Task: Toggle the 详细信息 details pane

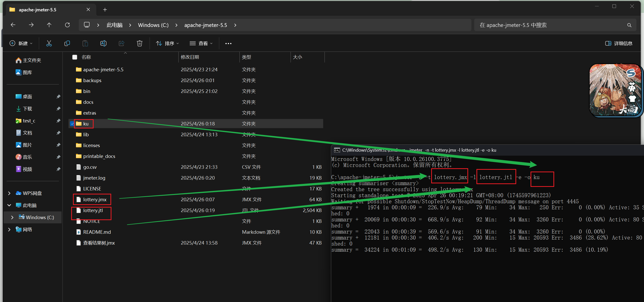Action: tap(619, 43)
